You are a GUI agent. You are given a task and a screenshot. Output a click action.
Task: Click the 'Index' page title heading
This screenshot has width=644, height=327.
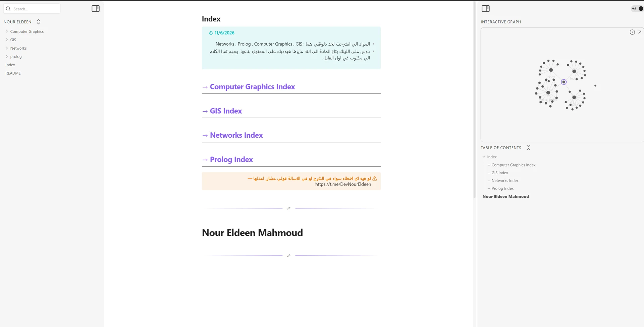point(211,19)
